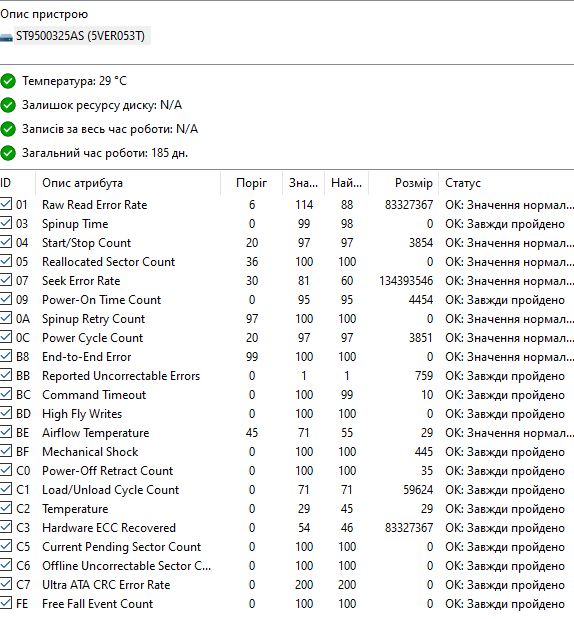574x619 pixels.
Task: Click the drive icon next to ST9500325AS
Action: coord(6,38)
